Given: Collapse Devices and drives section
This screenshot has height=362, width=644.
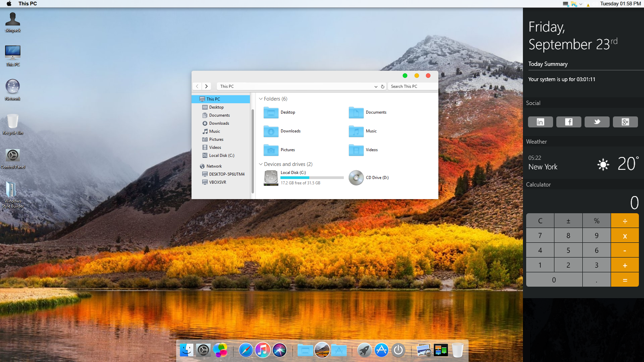Looking at the screenshot, I should coord(261,165).
